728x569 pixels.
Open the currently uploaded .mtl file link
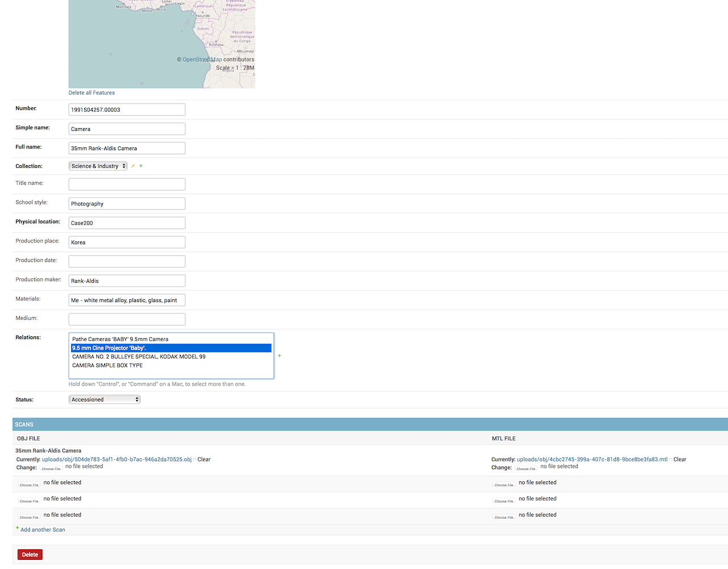592,459
